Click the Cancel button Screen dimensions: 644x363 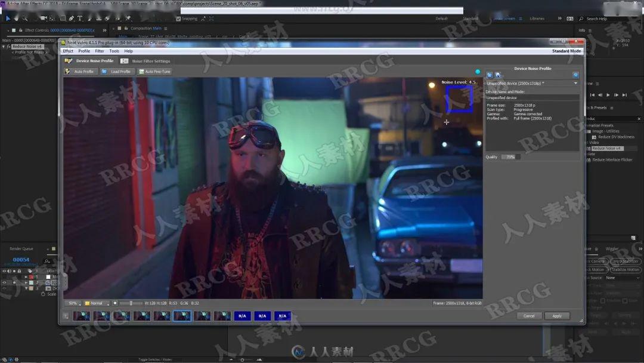tap(529, 316)
